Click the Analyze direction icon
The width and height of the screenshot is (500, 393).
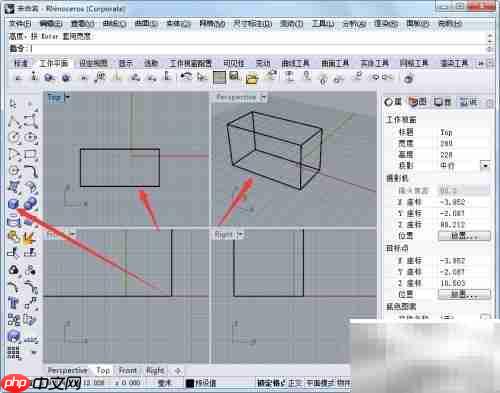point(31,339)
